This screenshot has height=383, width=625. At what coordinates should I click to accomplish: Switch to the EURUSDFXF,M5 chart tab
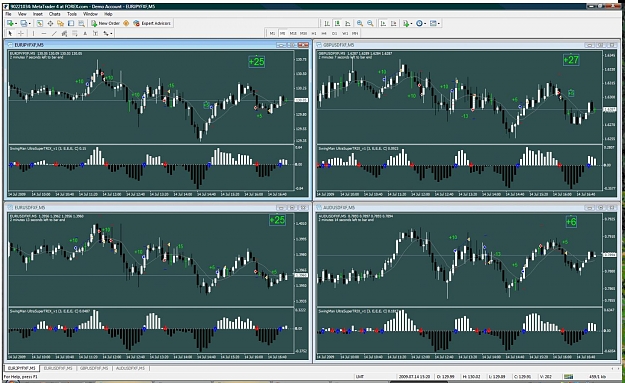58,368
